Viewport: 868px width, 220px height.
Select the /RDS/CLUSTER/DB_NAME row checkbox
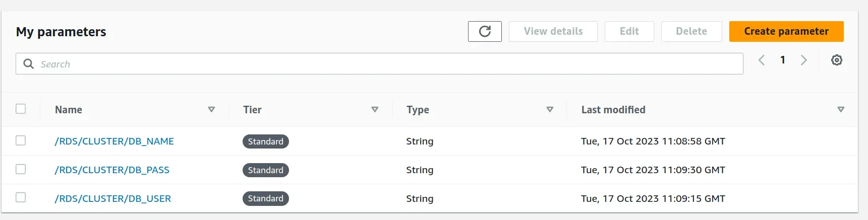(21, 140)
